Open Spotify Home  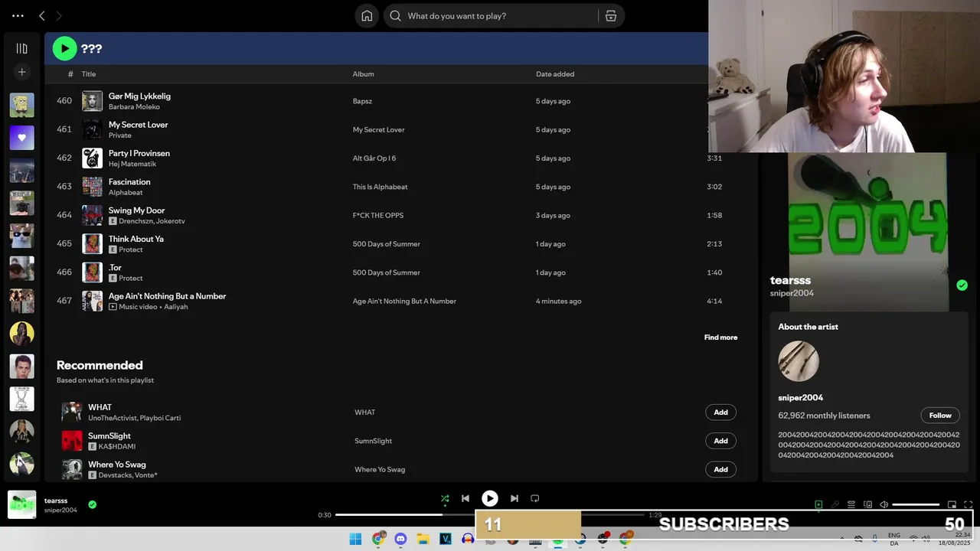point(367,16)
